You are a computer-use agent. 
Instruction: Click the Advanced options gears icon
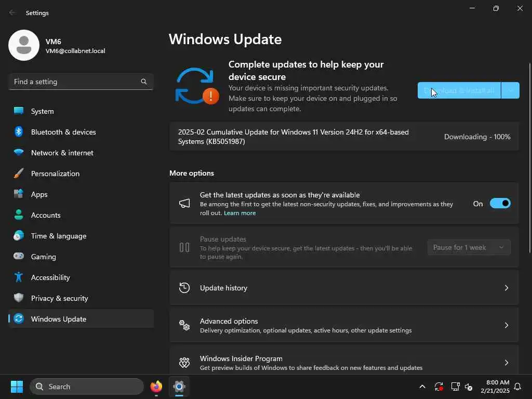tap(184, 325)
